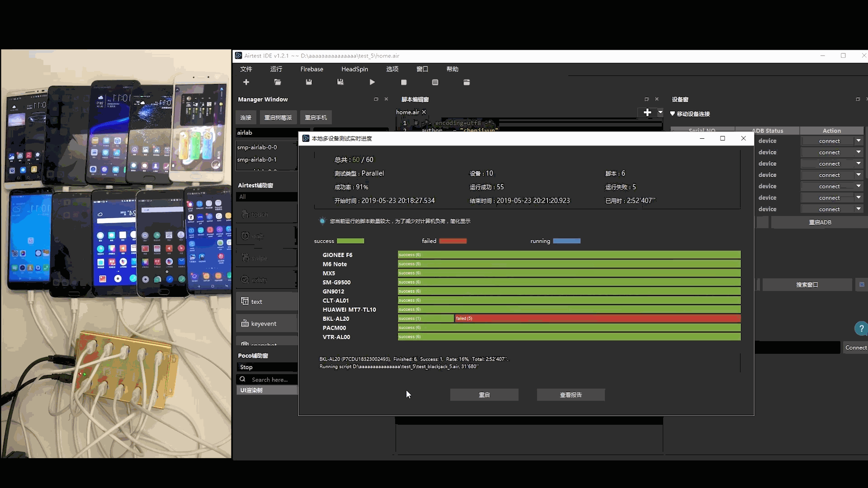868x488 pixels.
Task: Add a new script tab with plus
Action: tap(647, 113)
